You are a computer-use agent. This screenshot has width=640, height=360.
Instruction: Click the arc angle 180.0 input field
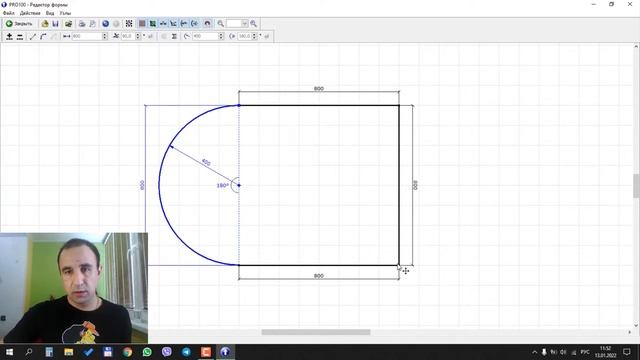click(245, 36)
